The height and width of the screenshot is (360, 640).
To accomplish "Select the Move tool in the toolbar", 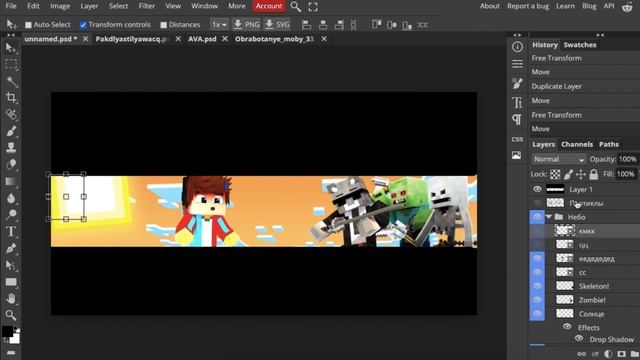I will (11, 48).
